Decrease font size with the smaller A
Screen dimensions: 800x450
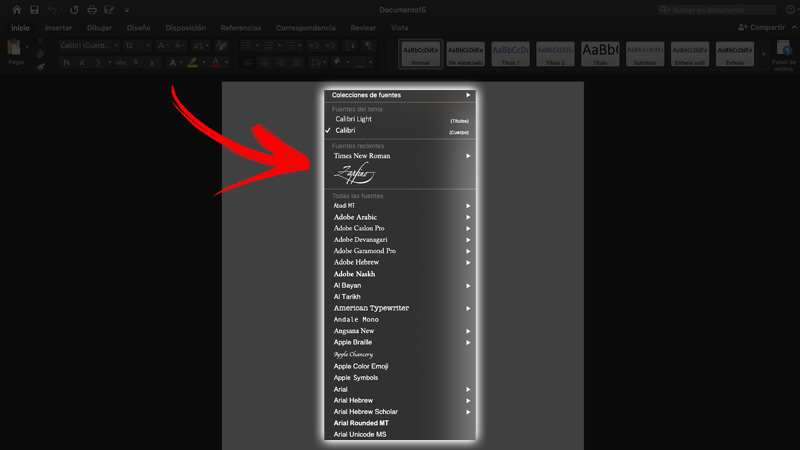(180, 45)
